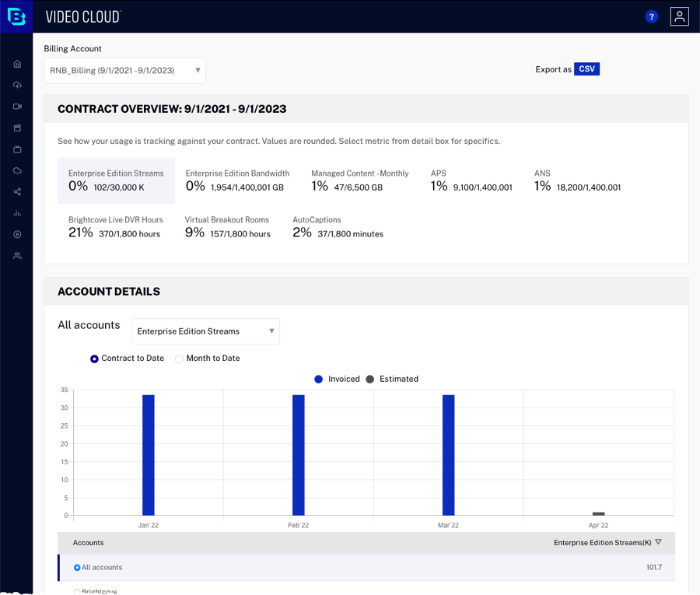Image resolution: width=700 pixels, height=595 pixels.
Task: Click the video camera icon in sidebar
Action: click(x=17, y=107)
